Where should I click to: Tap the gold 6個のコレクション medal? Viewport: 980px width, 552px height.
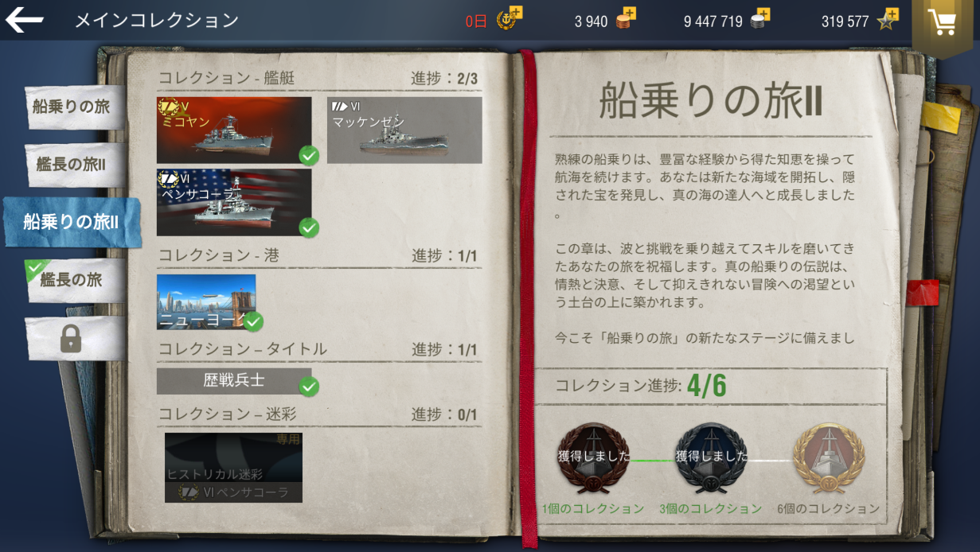pyautogui.click(x=829, y=458)
